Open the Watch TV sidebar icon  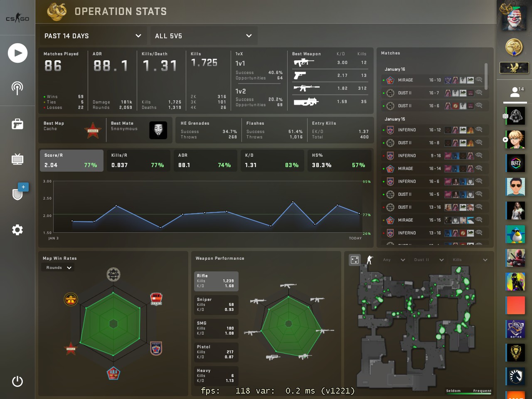click(x=17, y=159)
